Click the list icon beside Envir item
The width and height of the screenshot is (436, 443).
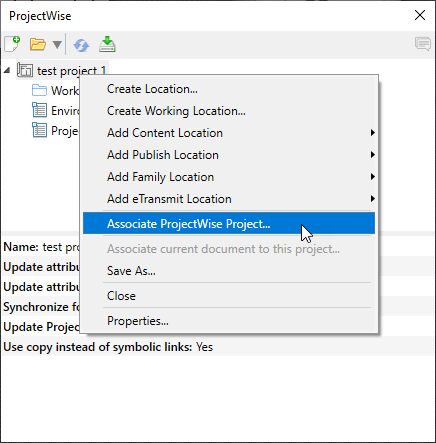coord(39,110)
